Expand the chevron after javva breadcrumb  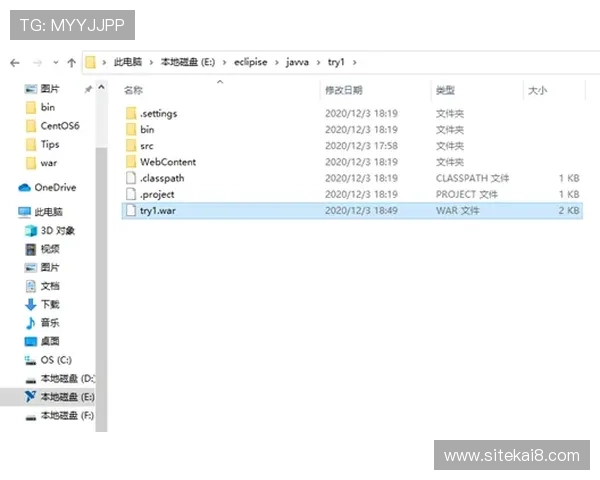[318, 62]
